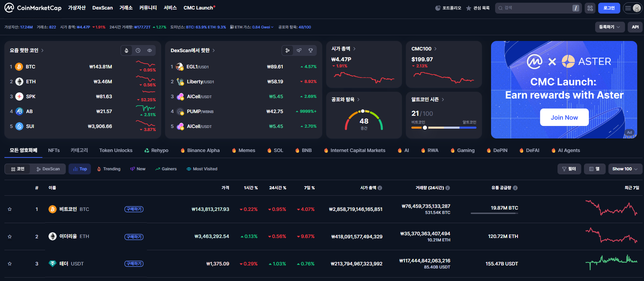Screen dimensions: 644x281
Task: Expand the CMC100 card arrow
Action: pyautogui.click(x=435, y=49)
